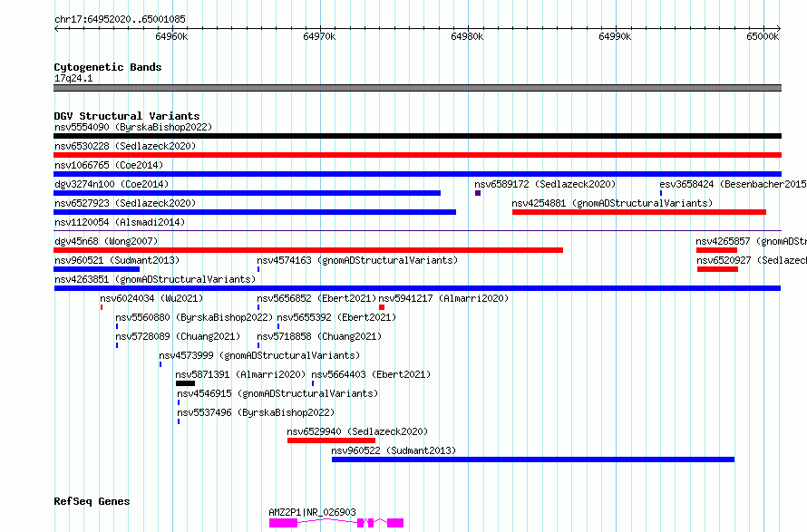Click the purple nsv6589172 variant marker
The width and height of the screenshot is (807, 532).
pos(478,193)
